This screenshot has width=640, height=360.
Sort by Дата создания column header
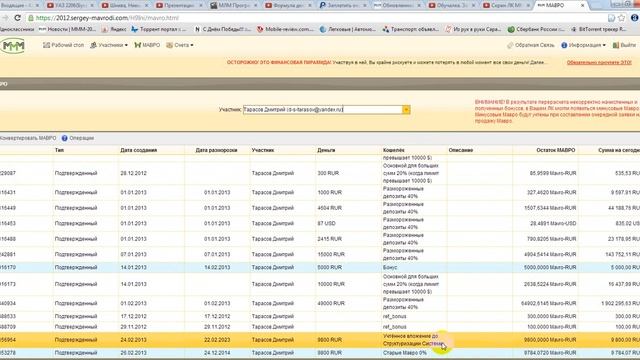pos(138,150)
